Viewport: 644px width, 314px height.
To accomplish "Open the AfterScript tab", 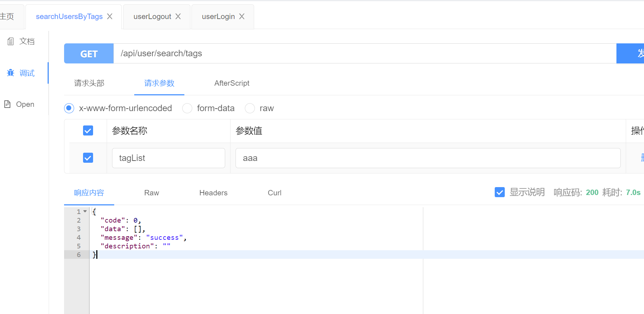I will coord(232,83).
